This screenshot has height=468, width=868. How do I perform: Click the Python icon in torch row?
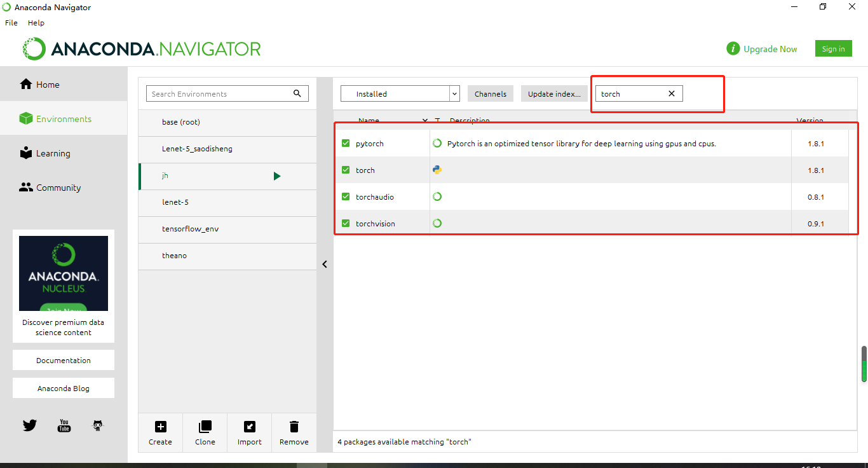437,170
